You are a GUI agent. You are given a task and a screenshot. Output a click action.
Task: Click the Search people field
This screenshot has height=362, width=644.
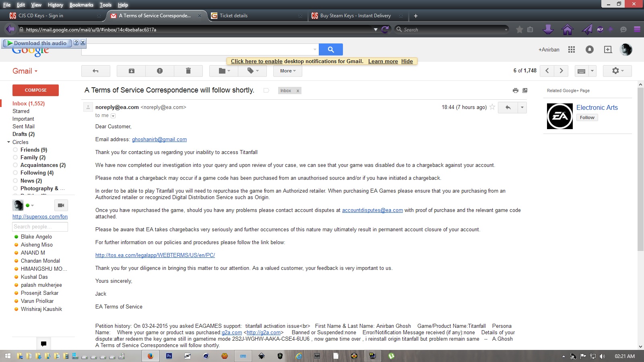tap(40, 227)
